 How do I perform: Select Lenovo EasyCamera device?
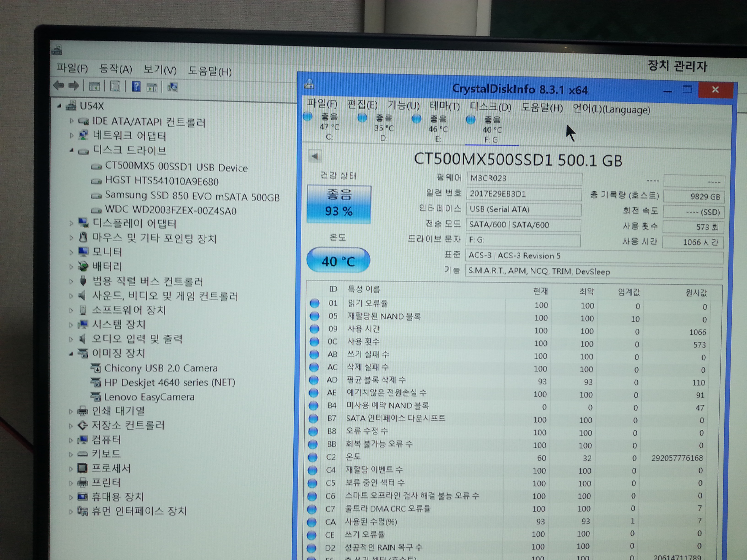(149, 397)
